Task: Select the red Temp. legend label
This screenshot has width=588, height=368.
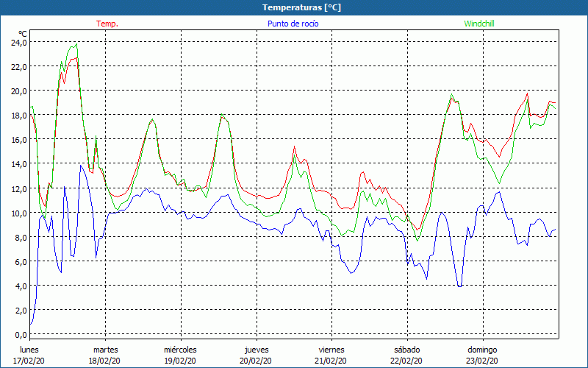Action: 107,24
